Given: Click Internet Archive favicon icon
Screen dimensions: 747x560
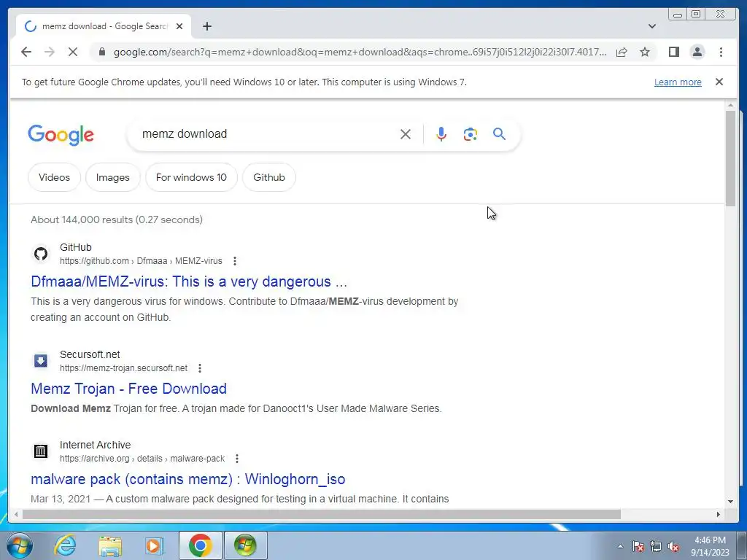Looking at the screenshot, I should pyautogui.click(x=41, y=451).
